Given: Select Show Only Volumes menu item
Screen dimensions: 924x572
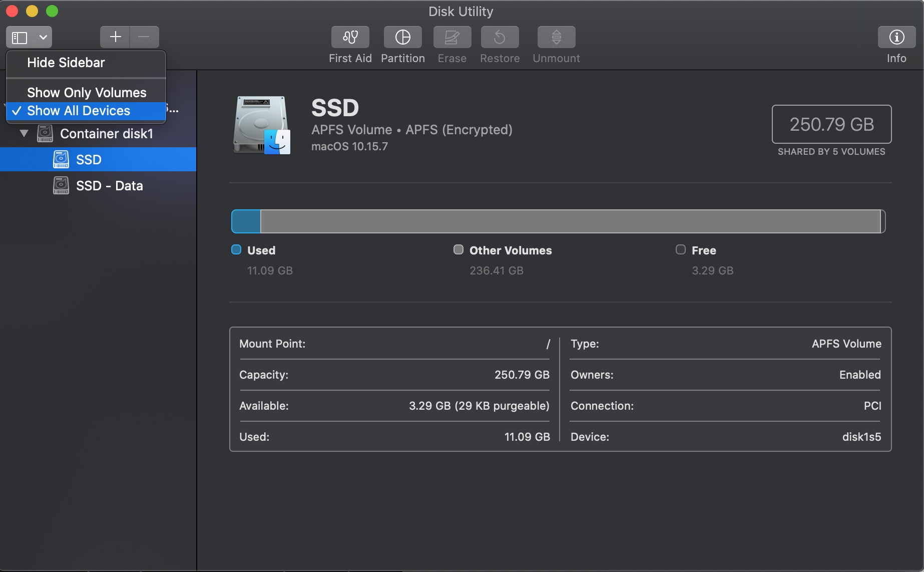Looking at the screenshot, I should click(86, 93).
